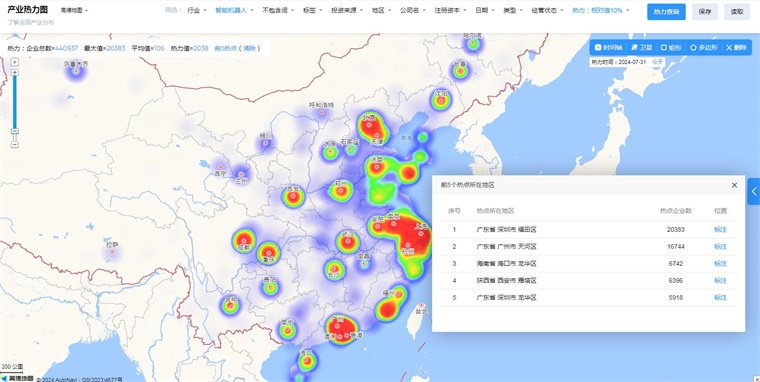Click the 武汉 heat spot marker
The image size is (760, 382).
coord(348,240)
